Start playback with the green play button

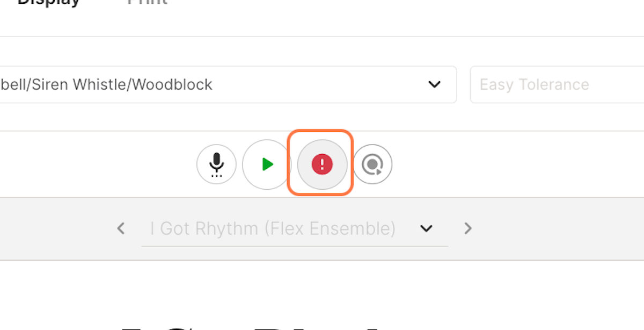click(x=267, y=164)
